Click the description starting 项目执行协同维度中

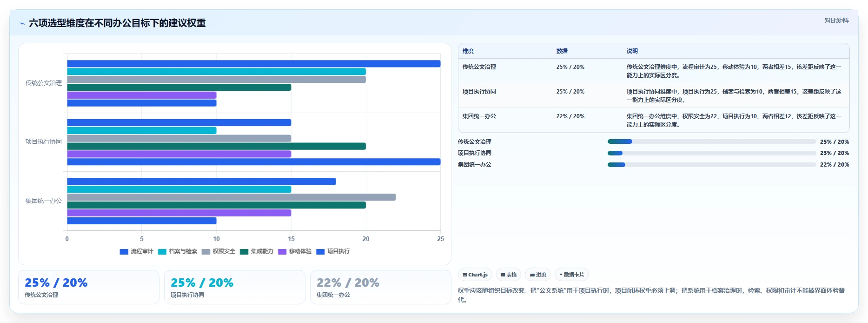click(x=734, y=95)
